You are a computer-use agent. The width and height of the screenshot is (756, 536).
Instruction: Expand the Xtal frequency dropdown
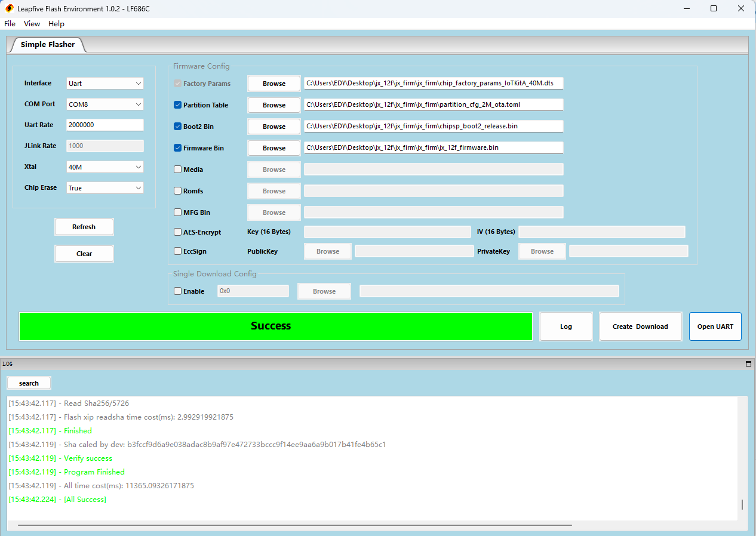105,167
